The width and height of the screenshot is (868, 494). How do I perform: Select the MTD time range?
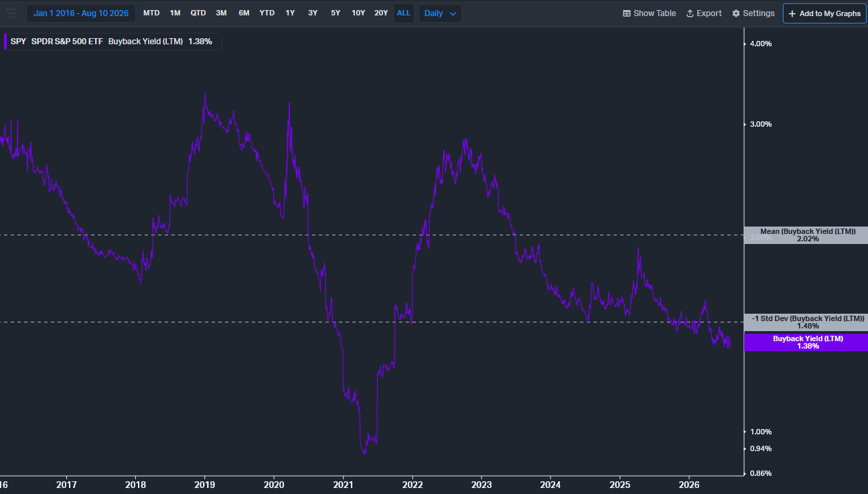tap(151, 13)
